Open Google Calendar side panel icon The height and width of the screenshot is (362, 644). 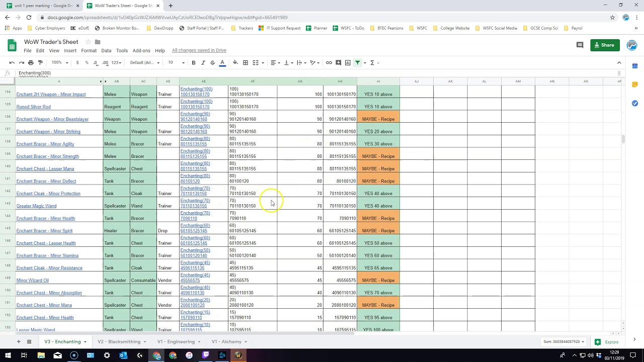635,66
